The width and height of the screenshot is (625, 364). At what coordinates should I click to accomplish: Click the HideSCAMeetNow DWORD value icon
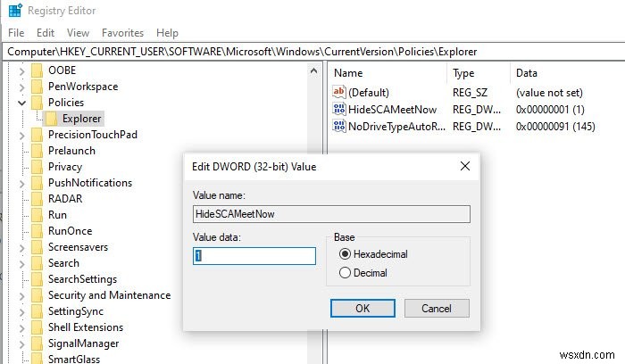coord(338,109)
